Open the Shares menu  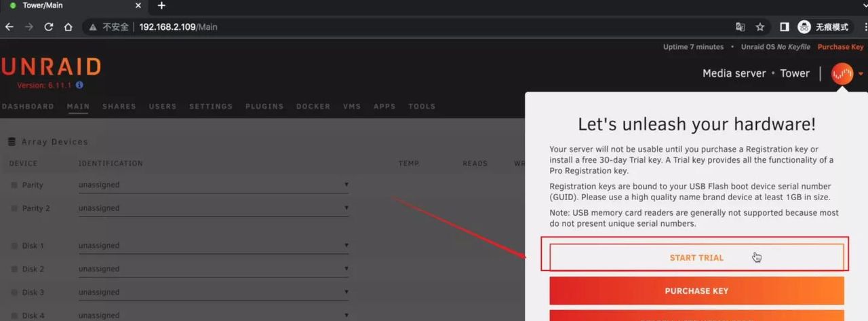pyautogui.click(x=119, y=107)
